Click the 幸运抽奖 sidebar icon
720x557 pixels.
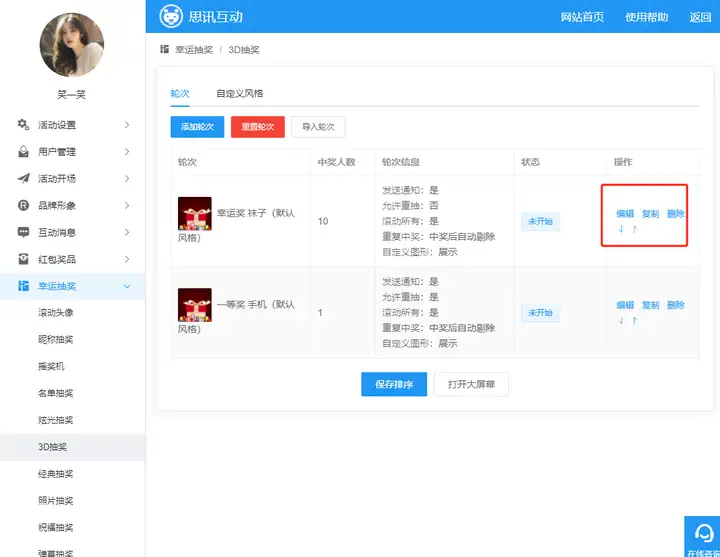click(x=23, y=286)
